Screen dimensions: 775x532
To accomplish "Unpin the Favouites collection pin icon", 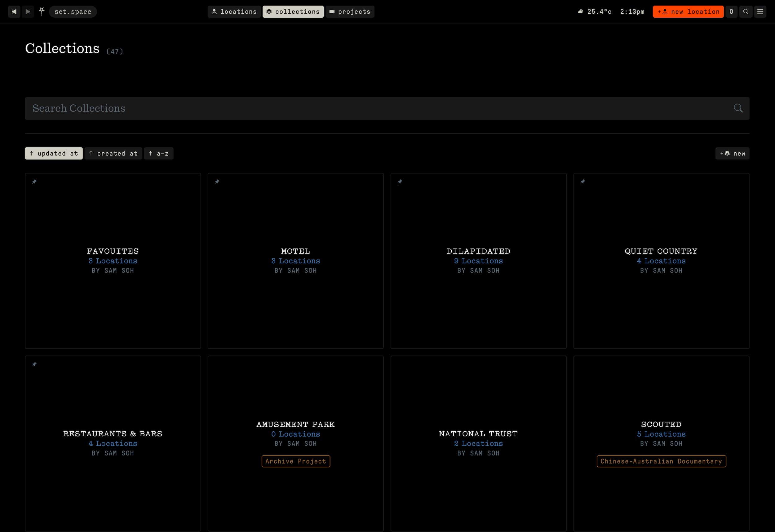I will (x=34, y=182).
